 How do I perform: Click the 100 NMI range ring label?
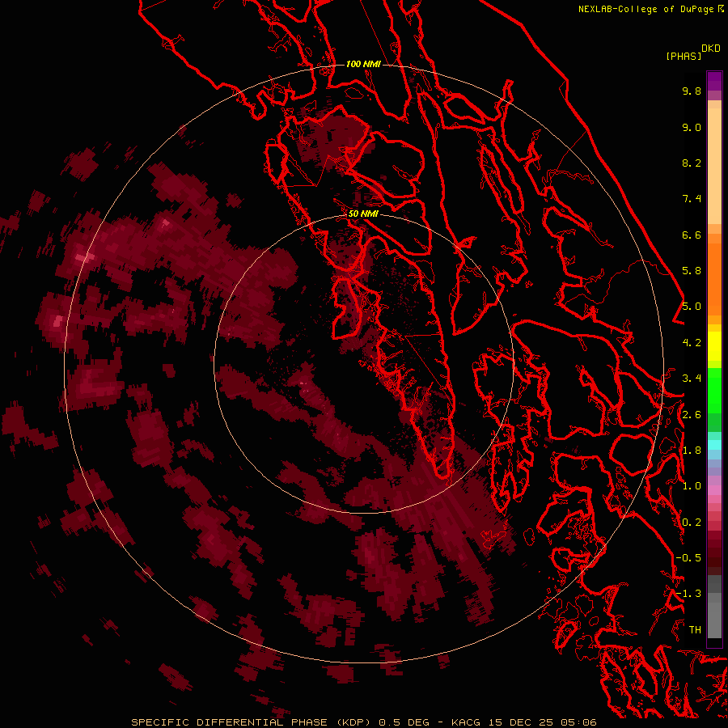(x=363, y=64)
